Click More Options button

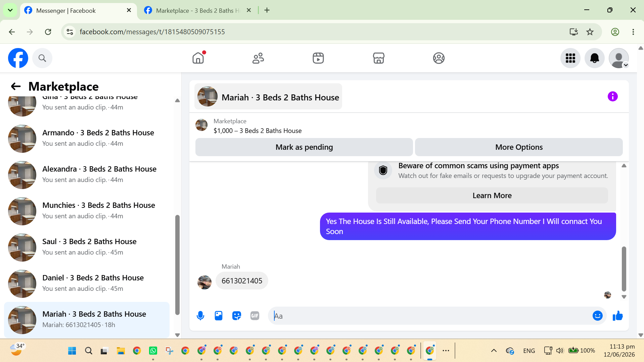click(519, 147)
